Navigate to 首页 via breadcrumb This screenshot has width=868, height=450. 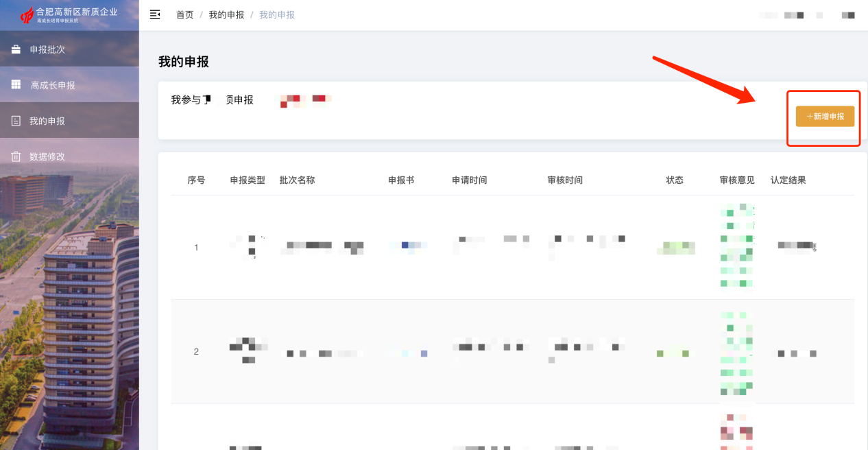point(185,14)
